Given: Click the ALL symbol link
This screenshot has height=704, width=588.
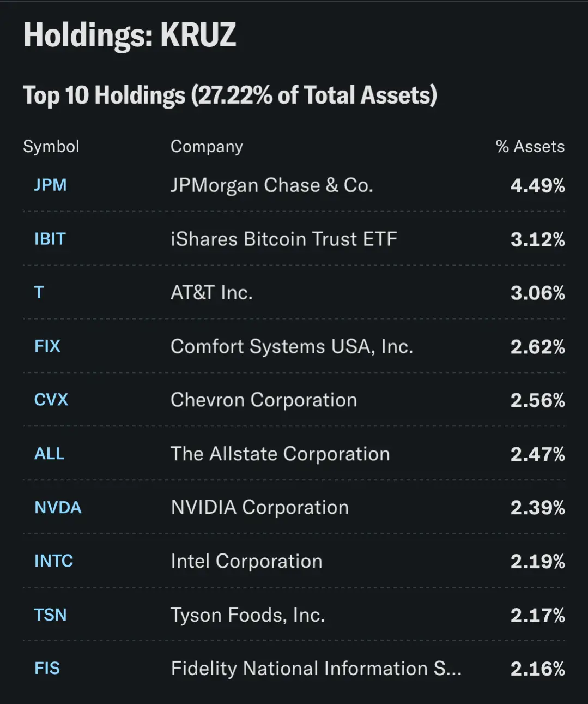Looking at the screenshot, I should tap(50, 454).
